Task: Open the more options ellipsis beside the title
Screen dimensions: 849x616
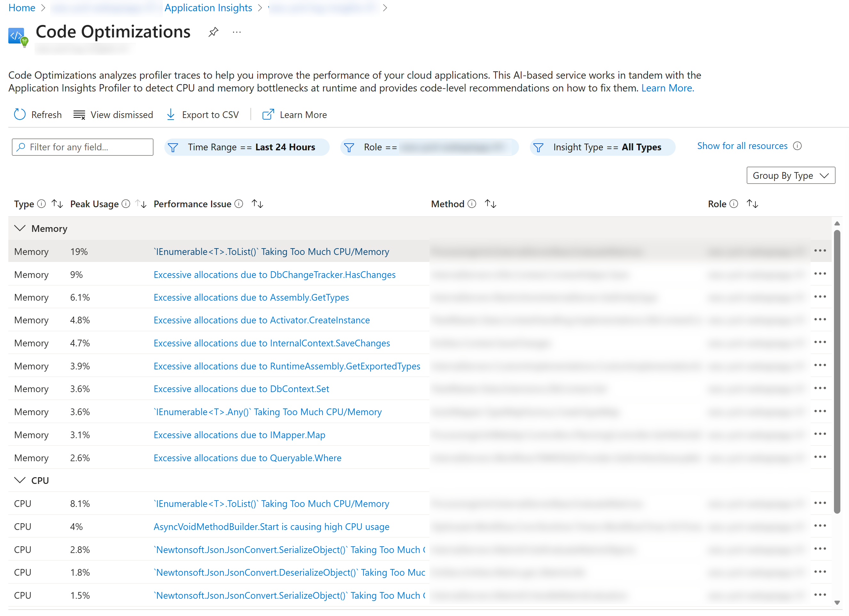Action: [x=237, y=32]
